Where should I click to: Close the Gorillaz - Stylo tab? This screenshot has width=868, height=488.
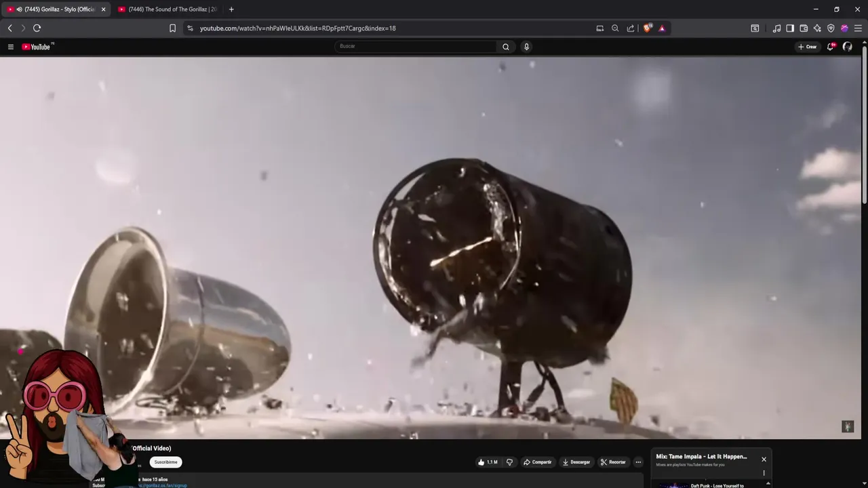pyautogui.click(x=103, y=9)
